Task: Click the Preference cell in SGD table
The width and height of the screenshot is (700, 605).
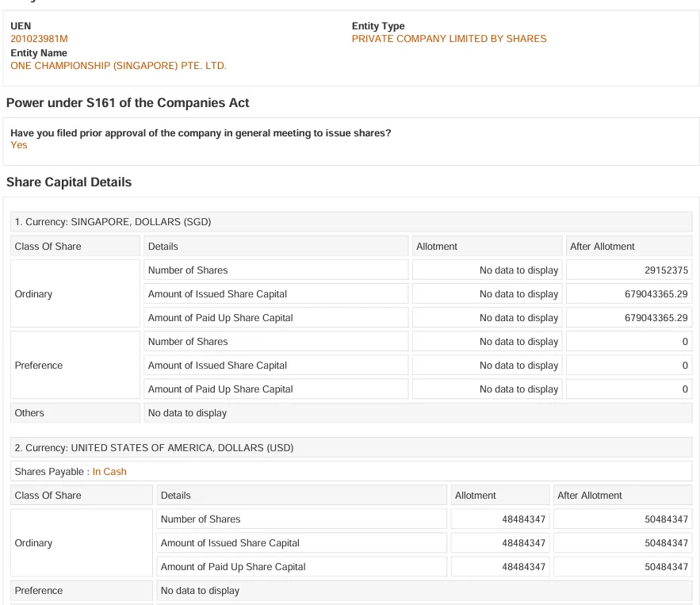Action: click(75, 366)
